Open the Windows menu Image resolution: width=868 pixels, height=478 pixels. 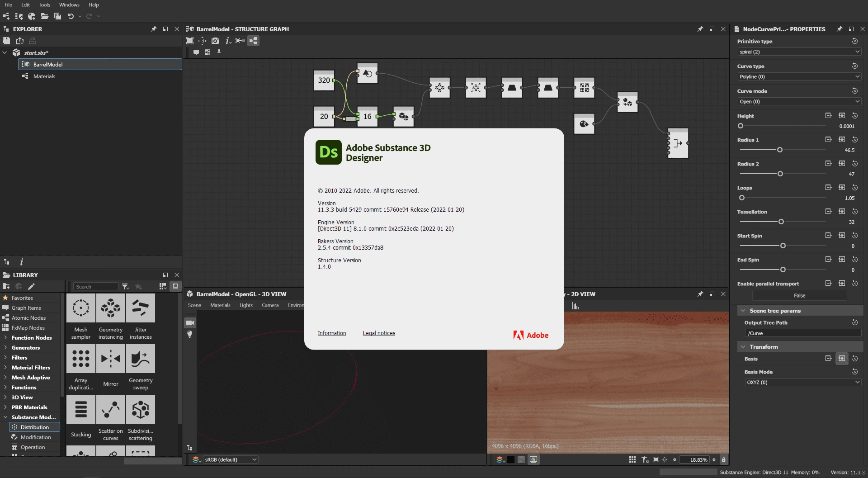pos(69,5)
